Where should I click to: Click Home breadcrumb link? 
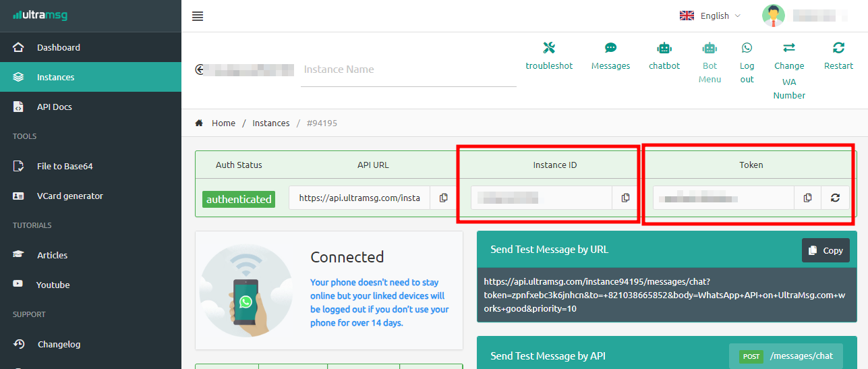point(223,123)
